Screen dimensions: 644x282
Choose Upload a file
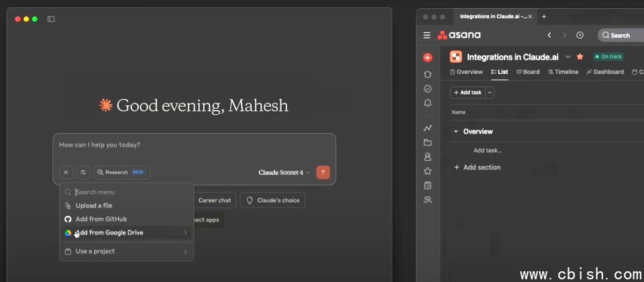click(127, 205)
